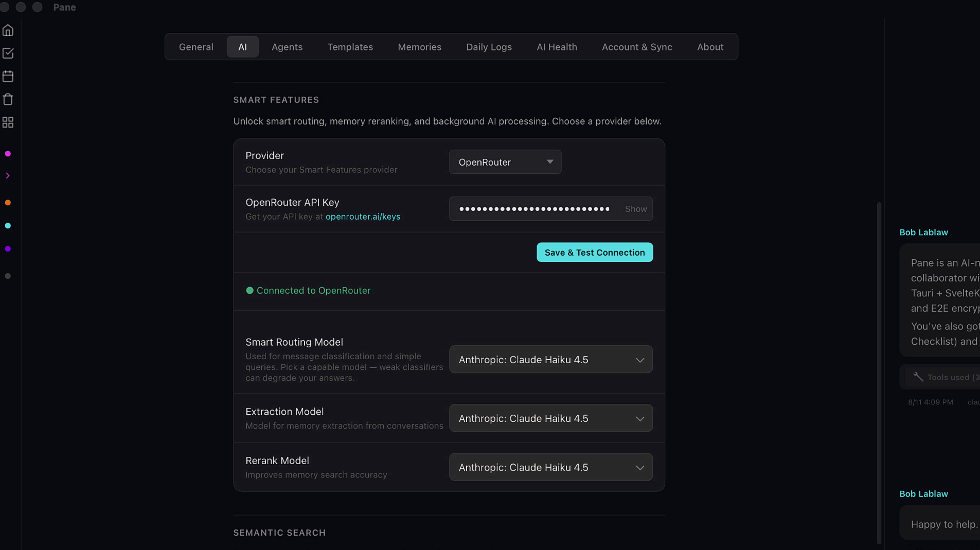
Task: Click the wrench icon beside Tools used
Action: point(918,377)
